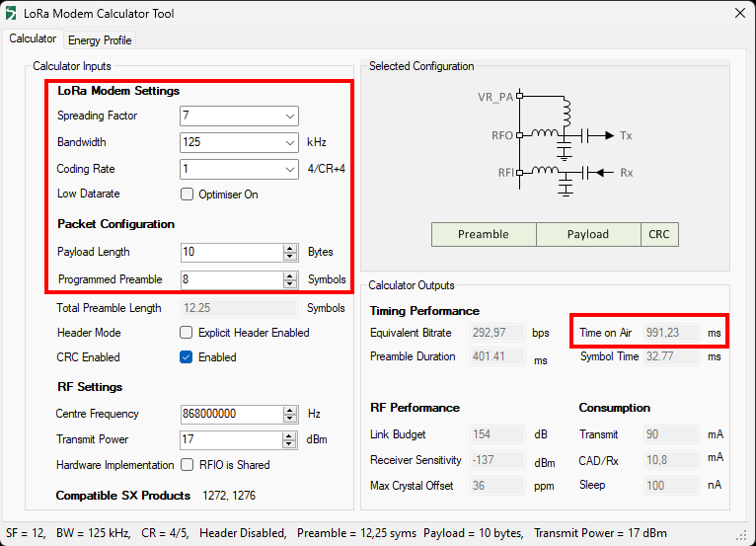Image resolution: width=756 pixels, height=546 pixels.
Task: Click the Centre Frequency input field
Action: pos(231,414)
